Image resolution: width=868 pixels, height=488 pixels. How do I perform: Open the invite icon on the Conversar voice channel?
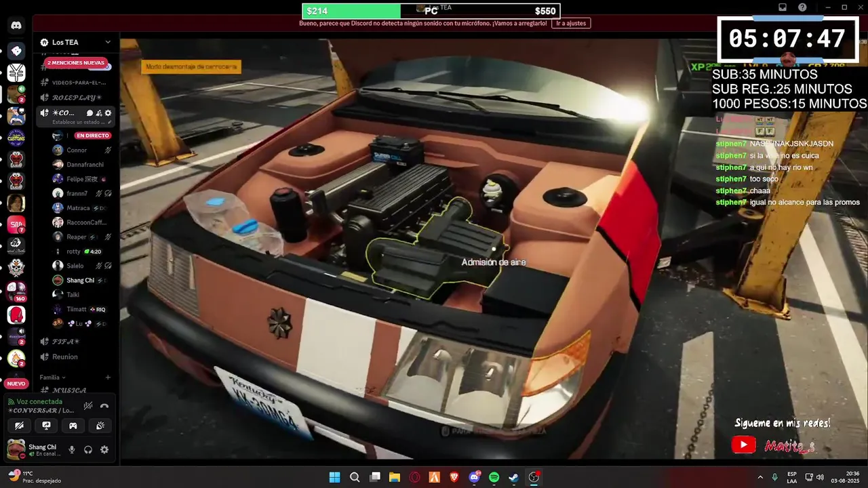[x=99, y=113]
